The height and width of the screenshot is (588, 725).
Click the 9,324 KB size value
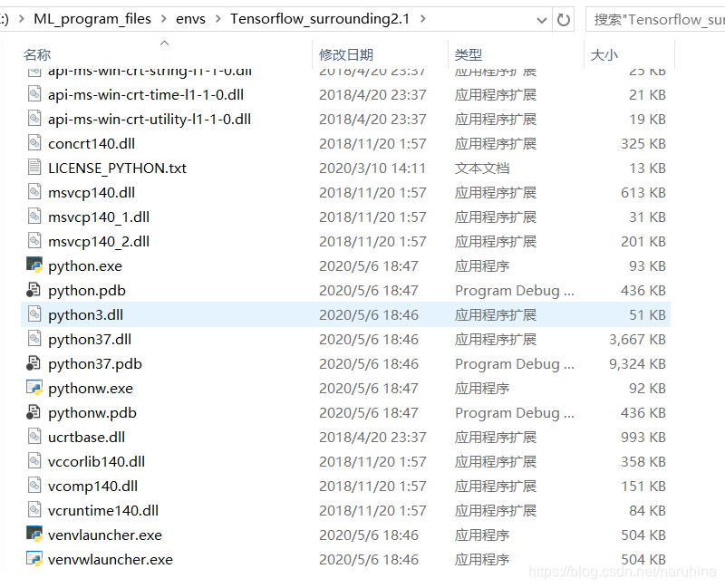(x=638, y=364)
